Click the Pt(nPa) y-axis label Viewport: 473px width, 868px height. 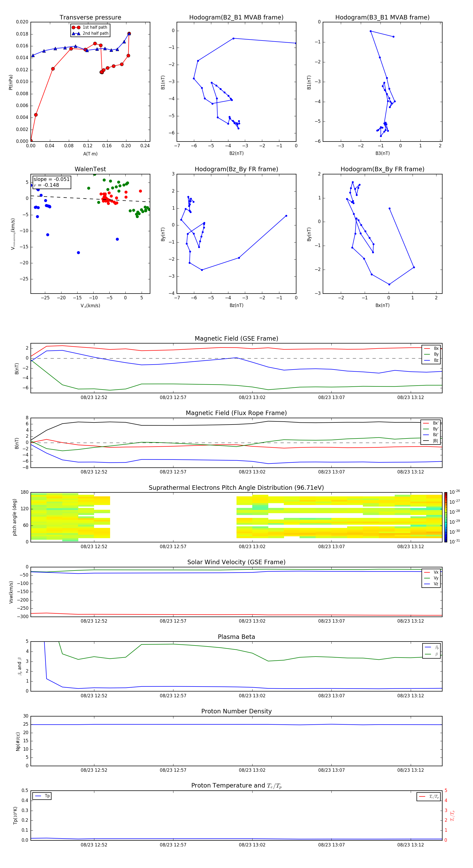(11, 82)
